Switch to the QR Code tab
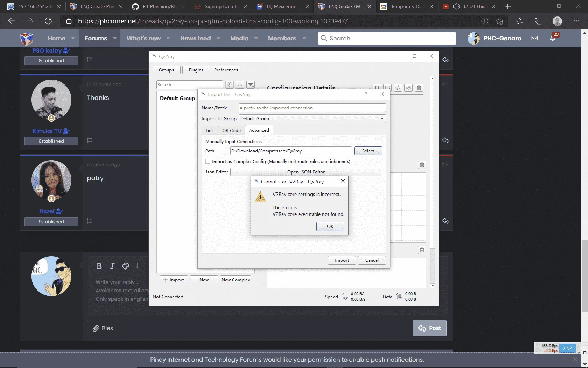Viewport: 588px width, 368px height. (x=231, y=130)
